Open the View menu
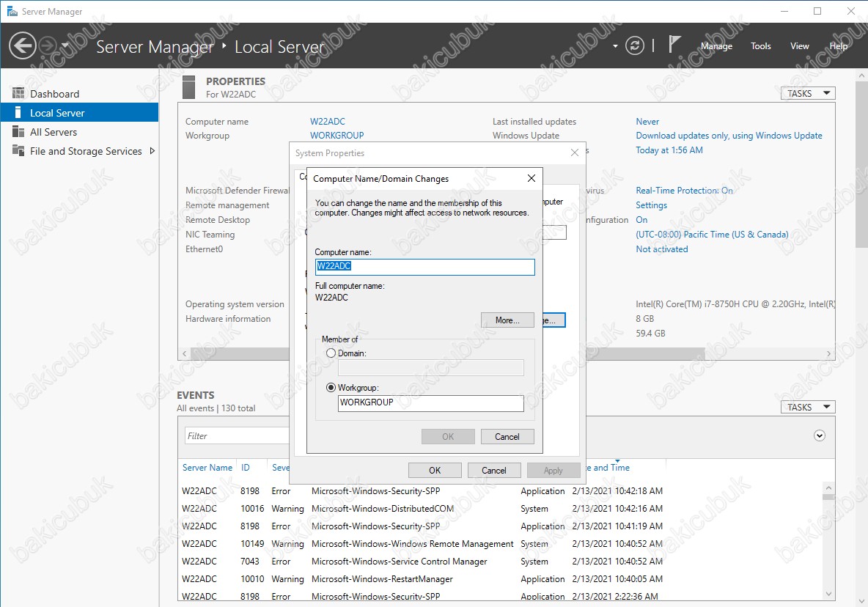 tap(799, 46)
